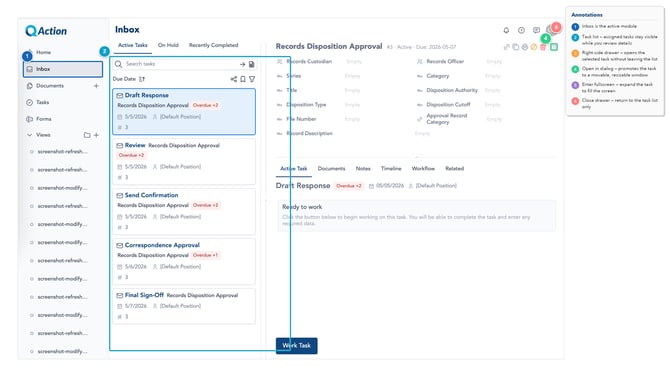
Task: Click the Disposition Cutoff field label
Action: coord(448,105)
